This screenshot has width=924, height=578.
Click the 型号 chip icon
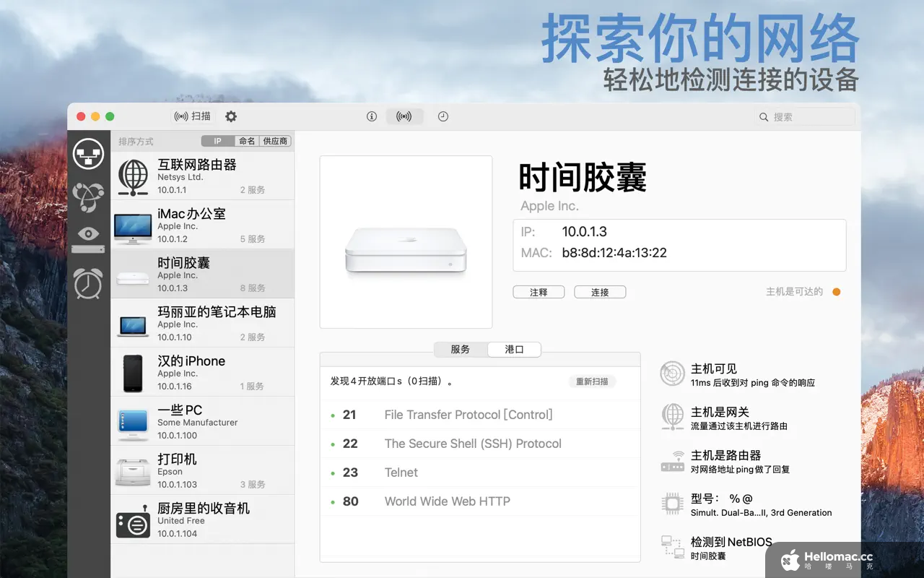click(x=672, y=504)
